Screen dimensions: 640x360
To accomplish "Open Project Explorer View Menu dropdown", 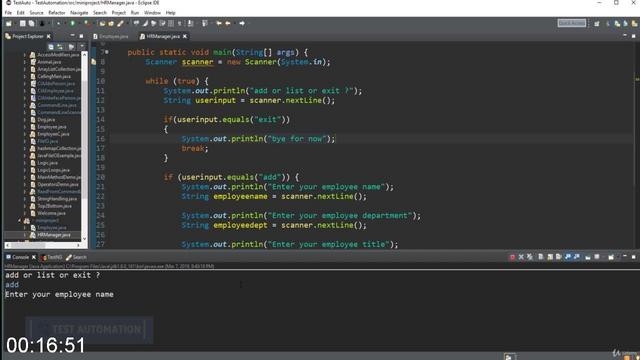I will point(82,47).
